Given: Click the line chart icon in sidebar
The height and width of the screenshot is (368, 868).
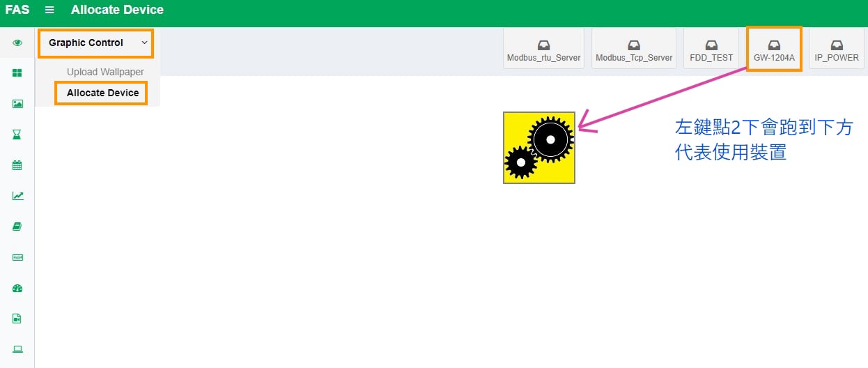Looking at the screenshot, I should [x=17, y=196].
